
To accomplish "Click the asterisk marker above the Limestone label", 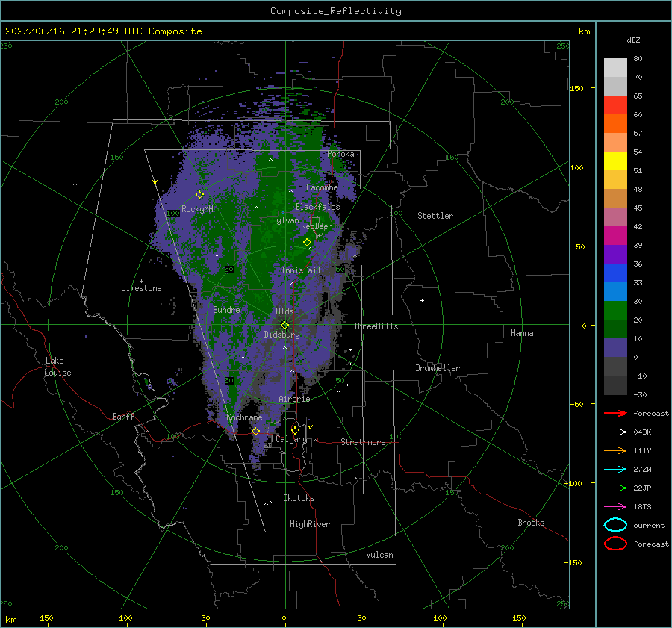I will coord(141,282).
